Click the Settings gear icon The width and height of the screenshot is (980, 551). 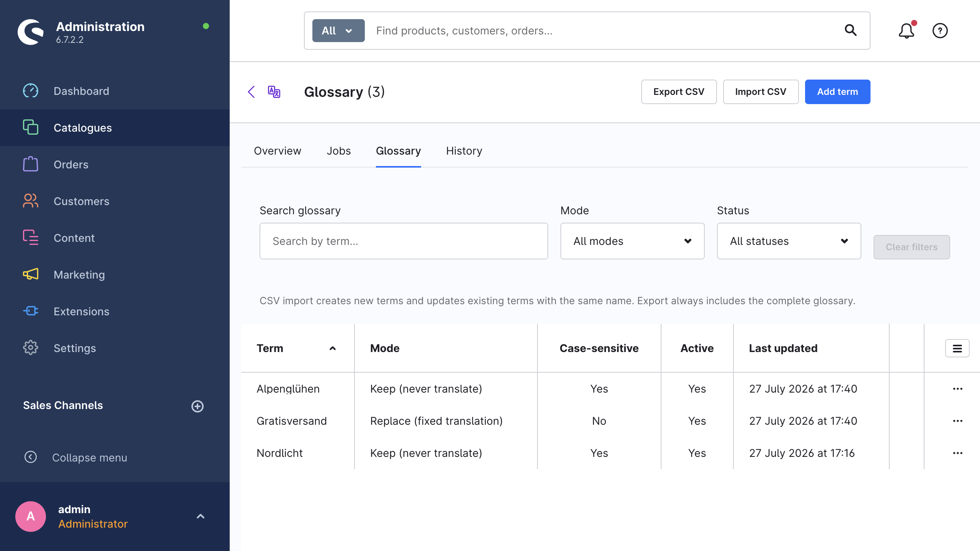click(31, 348)
